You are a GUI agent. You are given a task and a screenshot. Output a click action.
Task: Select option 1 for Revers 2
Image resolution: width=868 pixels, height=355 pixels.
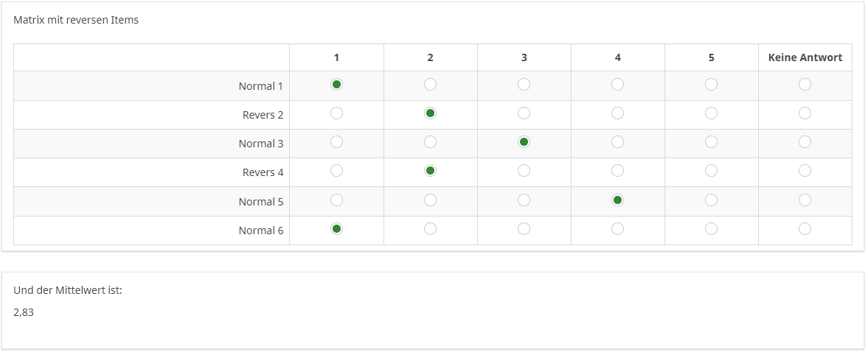(336, 113)
